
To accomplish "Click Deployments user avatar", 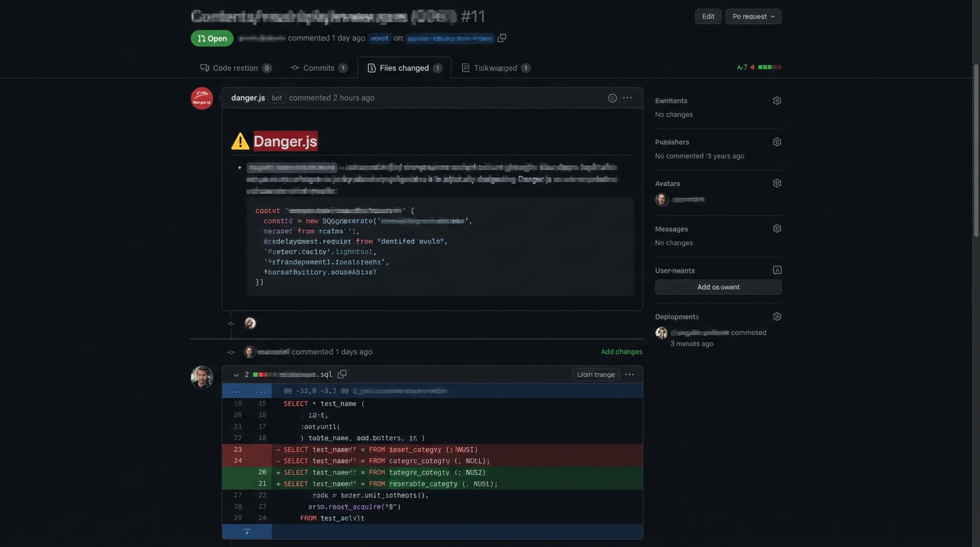I will [x=662, y=333].
